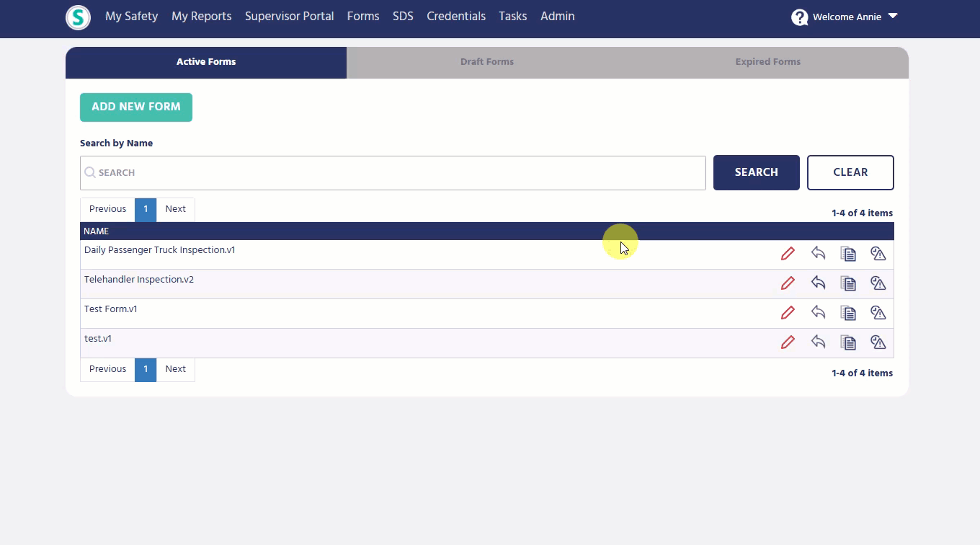Edit Test Form.v1 with the pencil icon
This screenshot has height=545, width=980.
[788, 313]
